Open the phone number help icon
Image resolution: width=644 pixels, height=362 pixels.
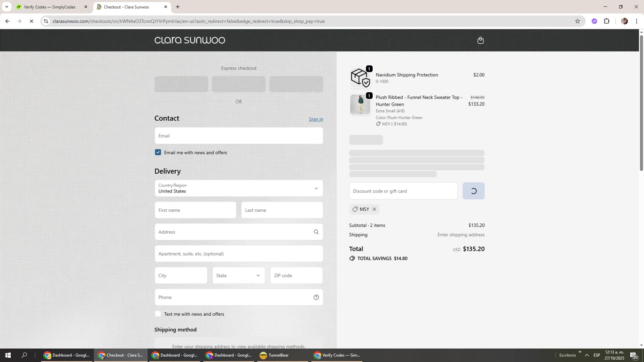tap(316, 297)
